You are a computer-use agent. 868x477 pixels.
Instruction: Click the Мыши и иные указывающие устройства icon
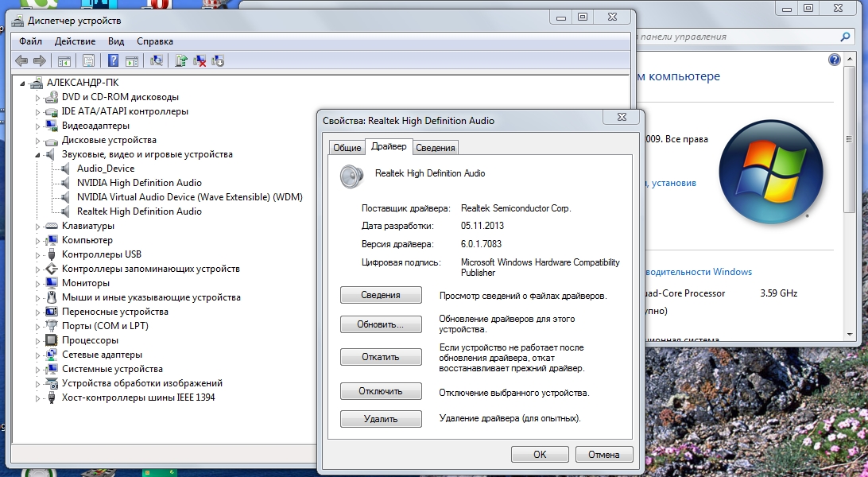pos(51,297)
